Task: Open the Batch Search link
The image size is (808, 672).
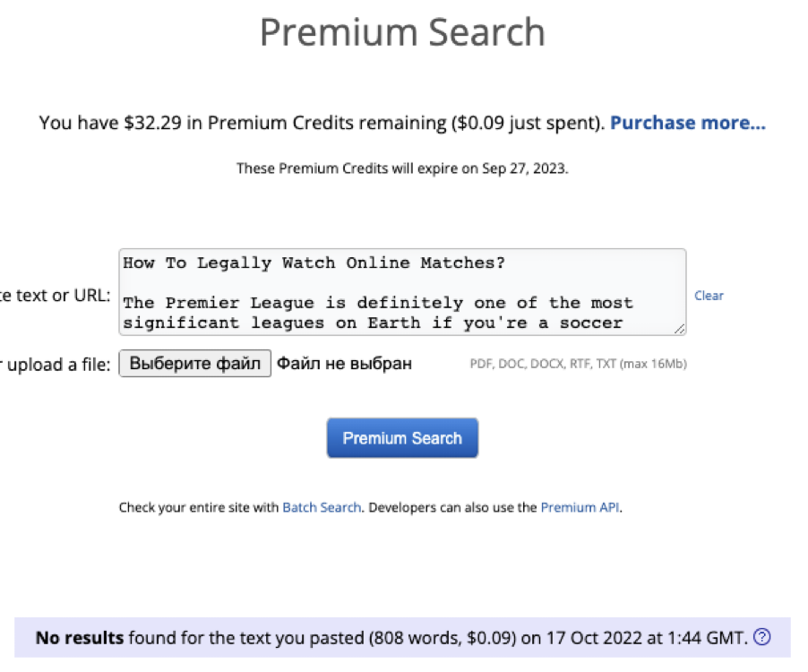Action: 322,507
